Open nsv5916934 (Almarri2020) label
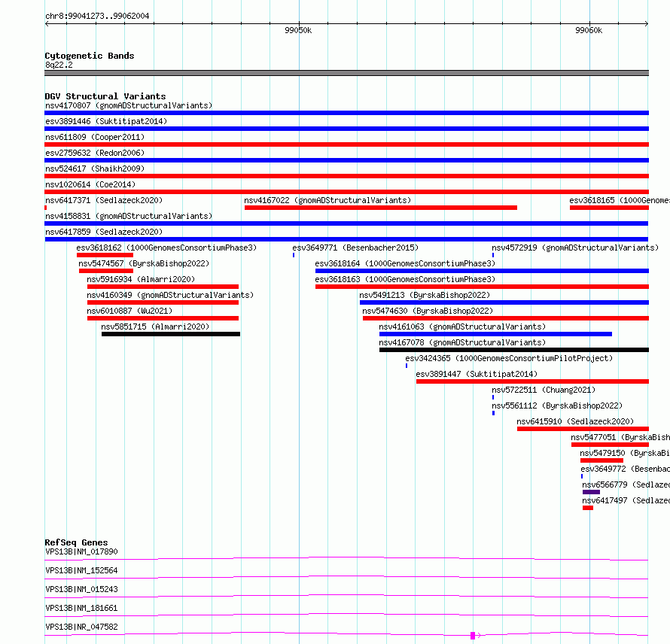Viewport: 670px width, 644px height. point(141,279)
